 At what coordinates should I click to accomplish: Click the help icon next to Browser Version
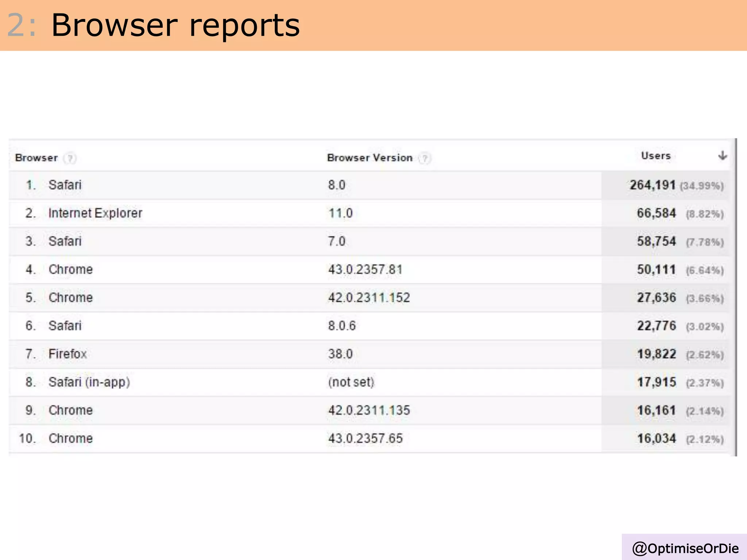pos(425,158)
